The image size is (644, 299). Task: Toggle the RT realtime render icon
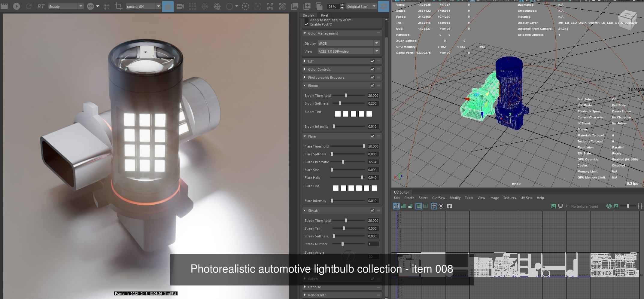pyautogui.click(x=41, y=6)
